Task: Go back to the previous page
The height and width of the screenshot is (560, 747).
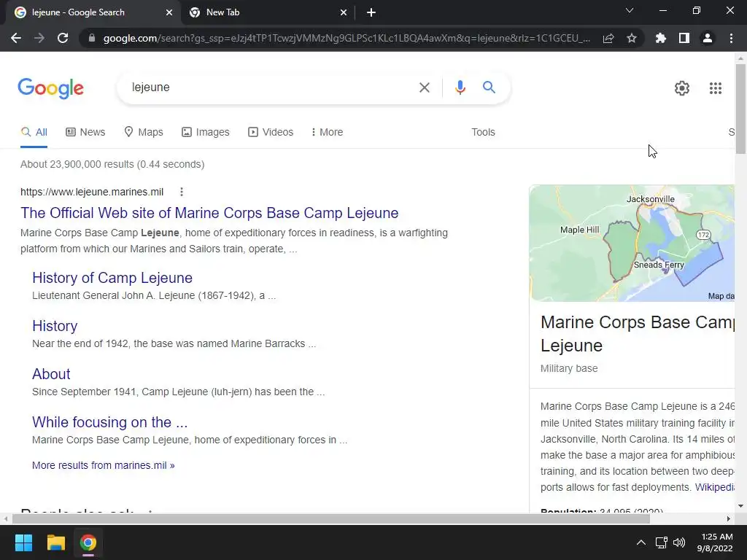Action: (x=16, y=38)
